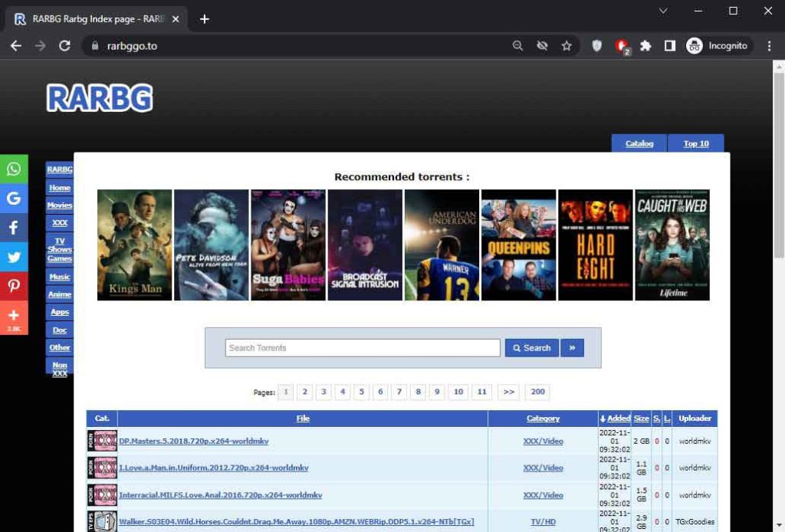The height and width of the screenshot is (532, 785).
Task: Open the tab search dropdown chevron
Action: pyautogui.click(x=663, y=11)
